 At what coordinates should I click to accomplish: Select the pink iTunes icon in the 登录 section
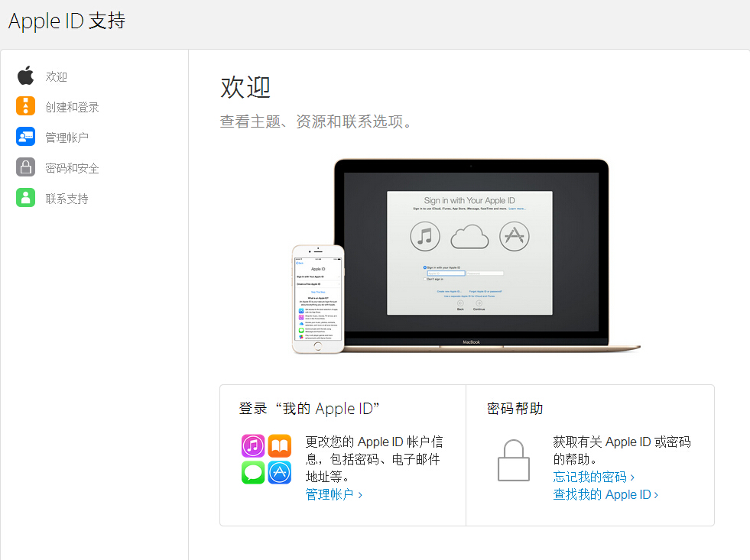[x=253, y=445]
